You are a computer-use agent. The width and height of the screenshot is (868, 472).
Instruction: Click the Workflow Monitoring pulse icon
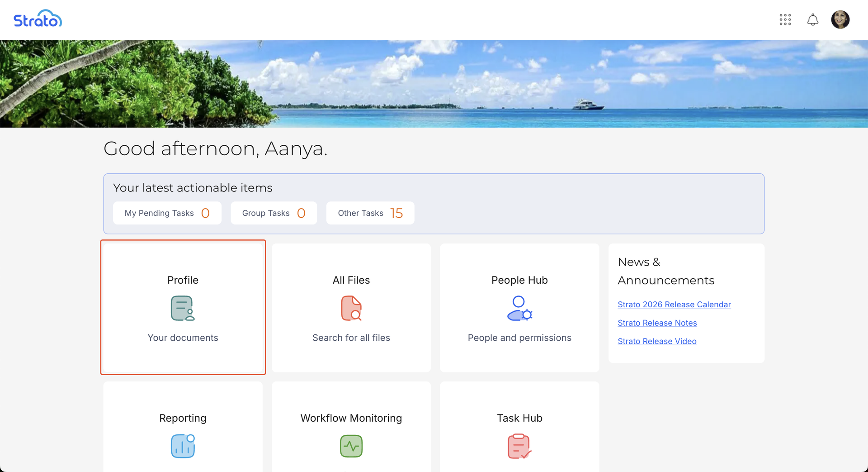(351, 446)
